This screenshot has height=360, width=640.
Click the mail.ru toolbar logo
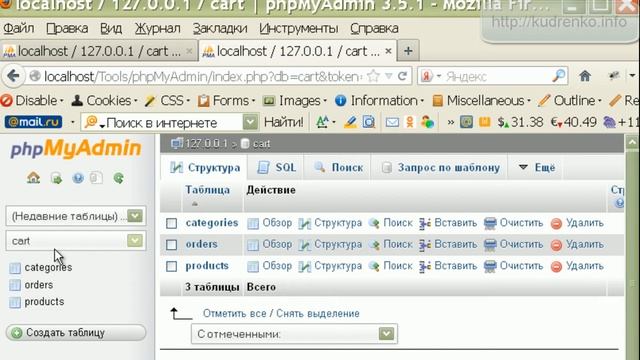[x=33, y=122]
